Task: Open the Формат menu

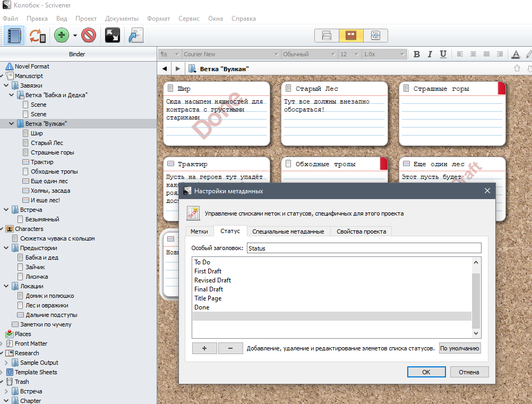Action: 158,19
